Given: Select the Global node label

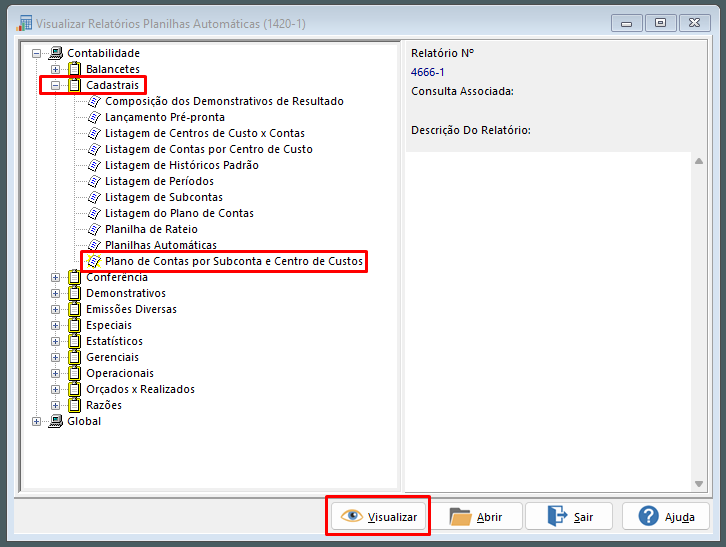Looking at the screenshot, I should 84,421.
